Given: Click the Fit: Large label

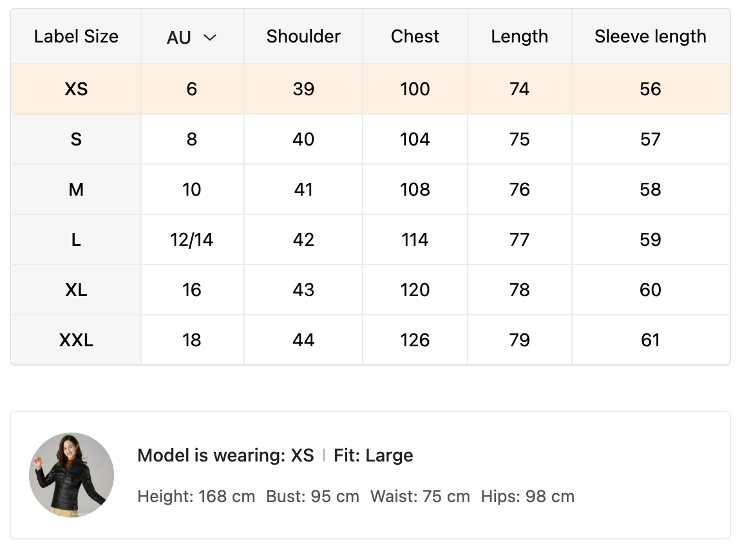Looking at the screenshot, I should tap(374, 456).
